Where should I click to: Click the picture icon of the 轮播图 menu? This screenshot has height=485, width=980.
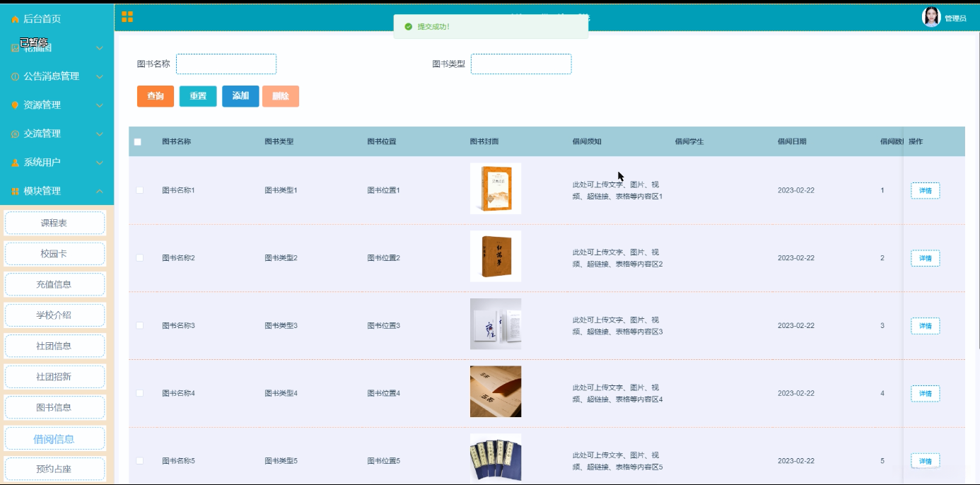pos(15,48)
